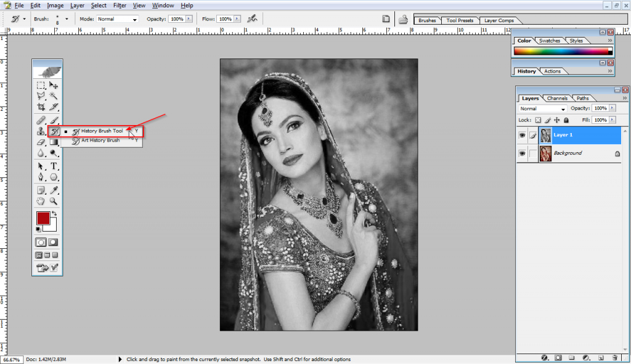
Task: Toggle lock transparent pixels
Action: point(538,120)
